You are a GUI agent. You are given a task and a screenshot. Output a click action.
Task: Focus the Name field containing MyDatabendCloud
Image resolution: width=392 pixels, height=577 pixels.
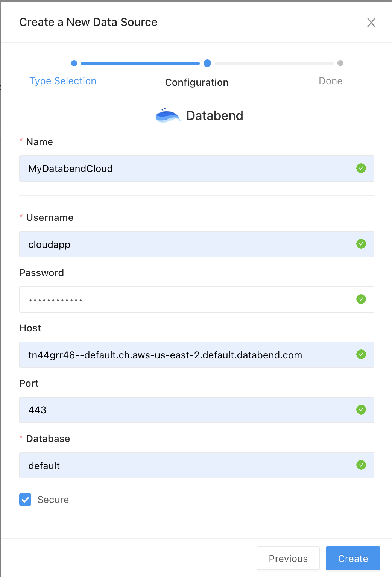click(x=197, y=169)
